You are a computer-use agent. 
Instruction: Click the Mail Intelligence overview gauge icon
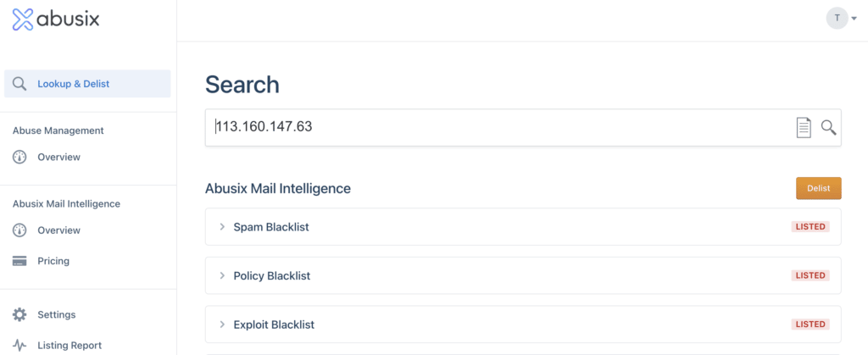tap(19, 230)
